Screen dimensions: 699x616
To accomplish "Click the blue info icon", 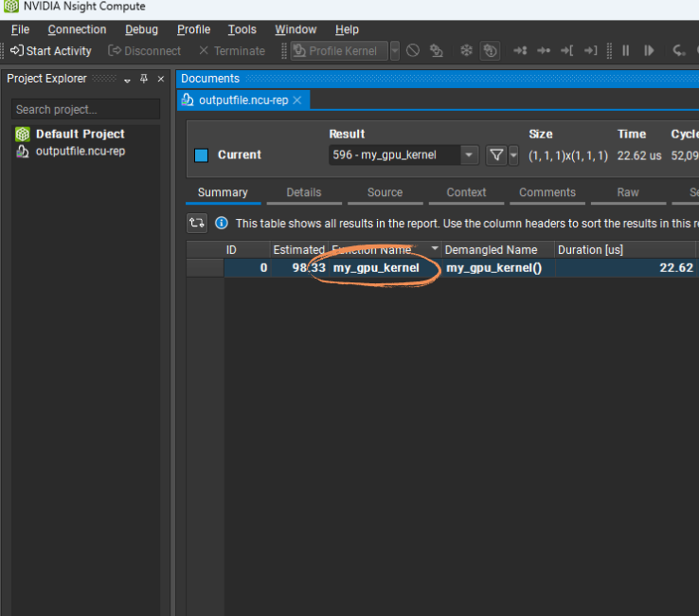I will coord(221,223).
